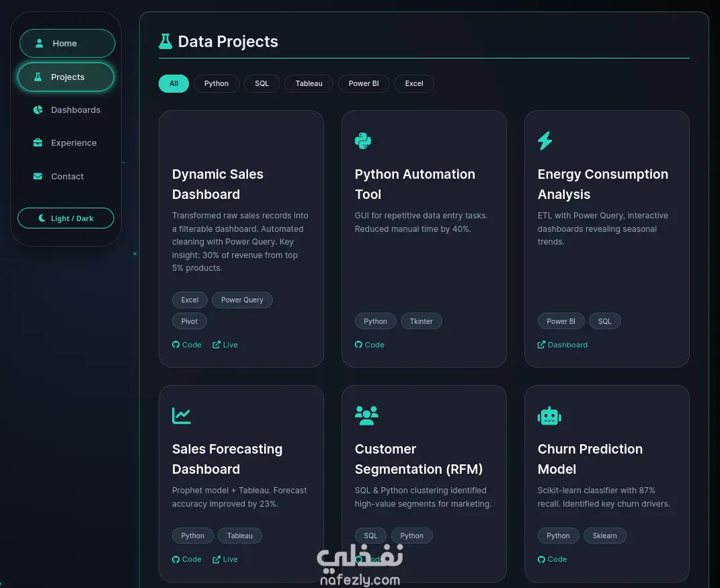Go to Home in the sidebar
The image size is (720, 588).
point(67,43)
